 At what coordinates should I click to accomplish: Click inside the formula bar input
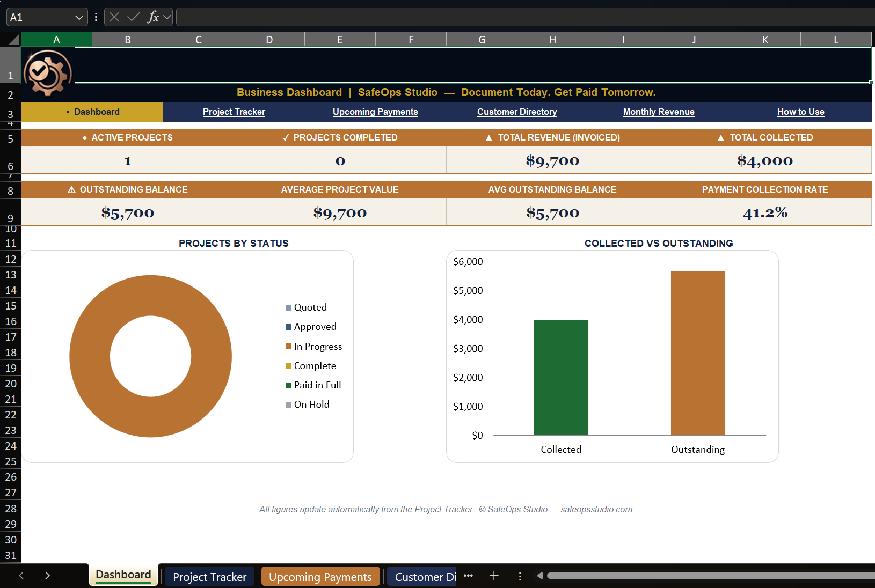coord(525,17)
